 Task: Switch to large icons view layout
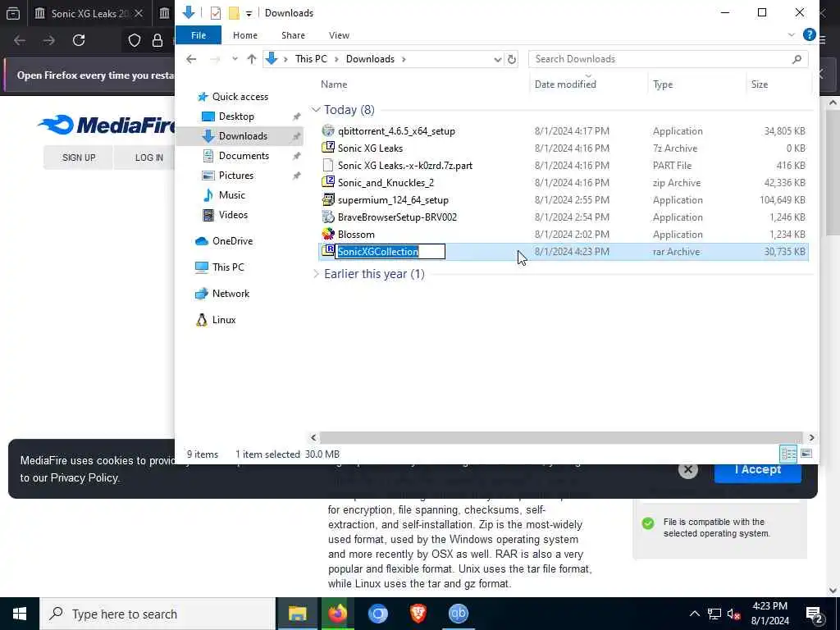click(x=806, y=454)
